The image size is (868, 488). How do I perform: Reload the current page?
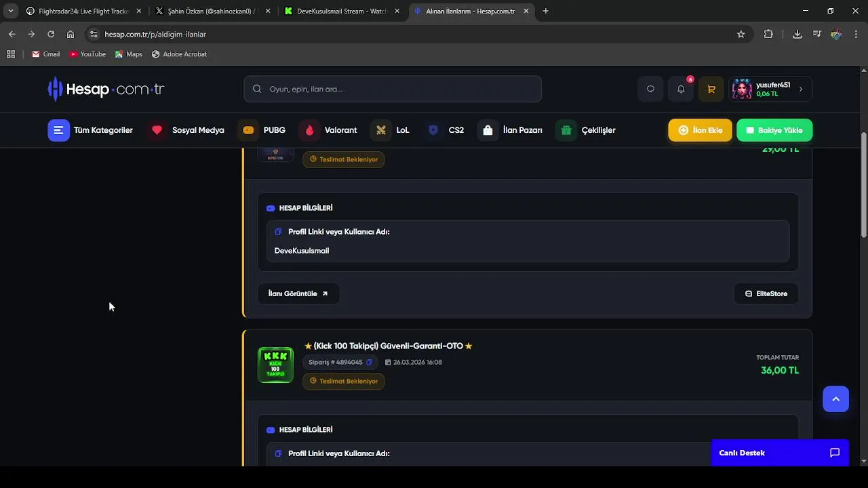[51, 34]
